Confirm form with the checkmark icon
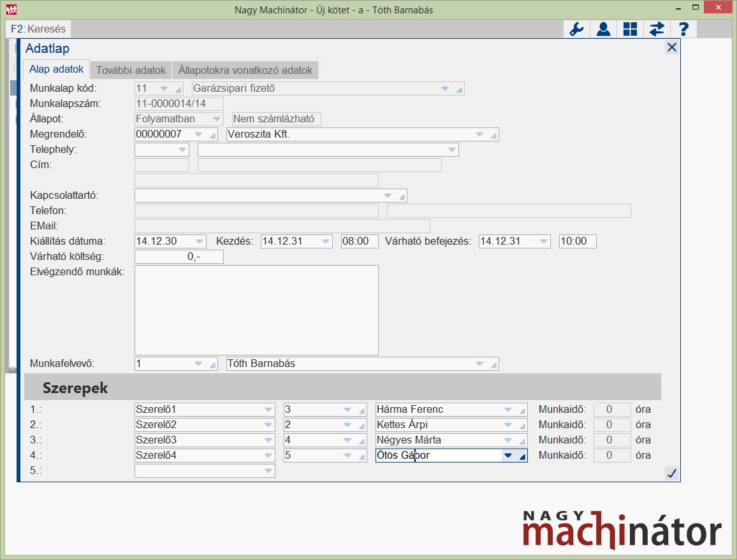The width and height of the screenshot is (737, 560). (671, 473)
